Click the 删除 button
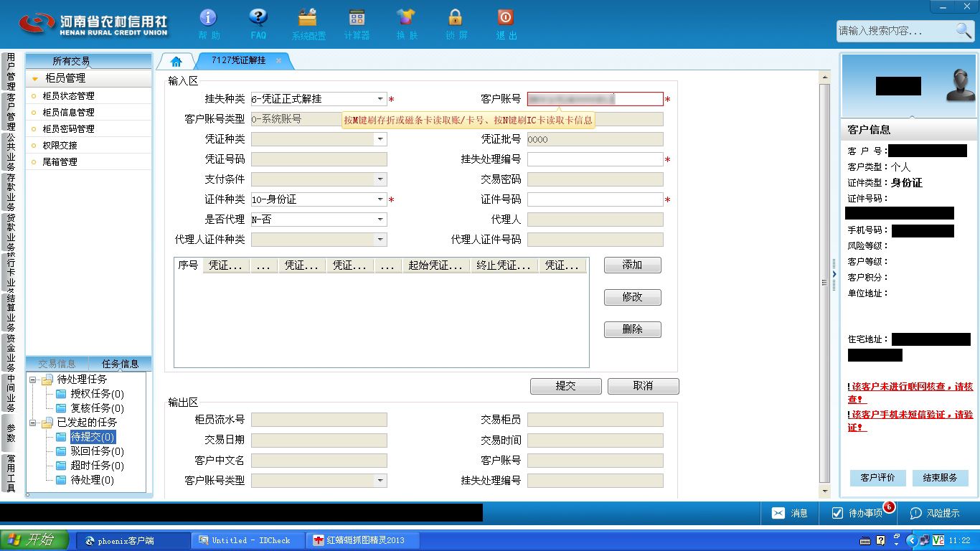The width and height of the screenshot is (980, 551). point(632,329)
